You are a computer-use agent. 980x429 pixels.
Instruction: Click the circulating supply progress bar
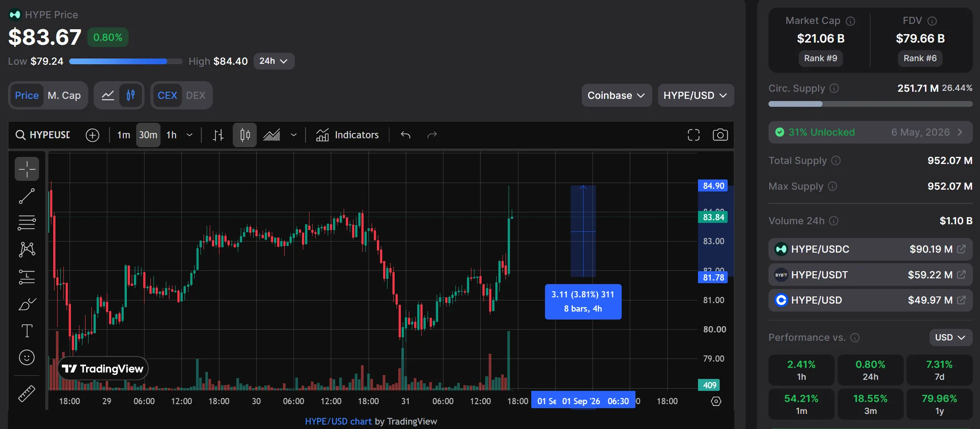870,104
